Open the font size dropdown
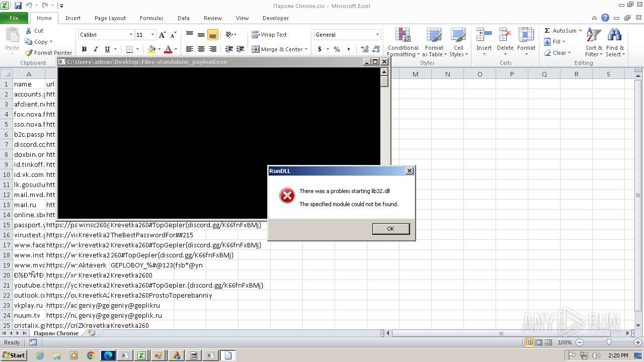The image size is (644, 362). coord(153,35)
